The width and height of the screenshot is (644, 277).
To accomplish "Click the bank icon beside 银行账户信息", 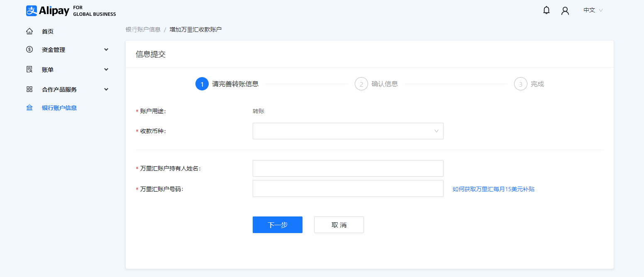I will (x=29, y=107).
